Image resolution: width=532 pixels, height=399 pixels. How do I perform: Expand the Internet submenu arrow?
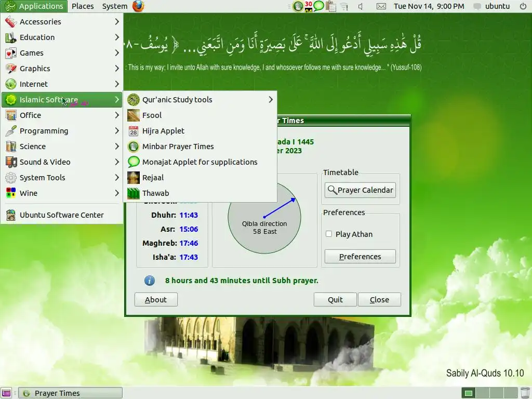click(117, 84)
